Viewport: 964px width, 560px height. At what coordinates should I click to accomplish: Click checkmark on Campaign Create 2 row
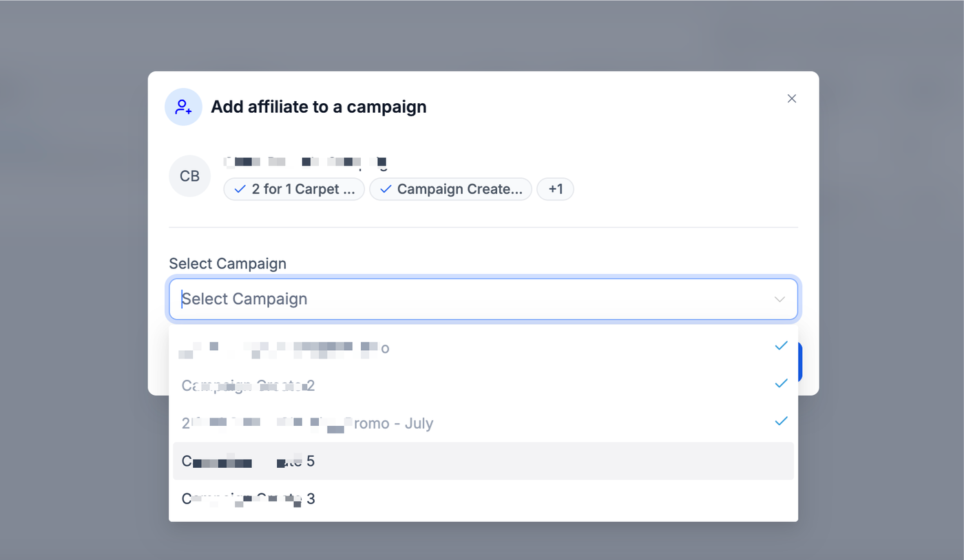[781, 383]
